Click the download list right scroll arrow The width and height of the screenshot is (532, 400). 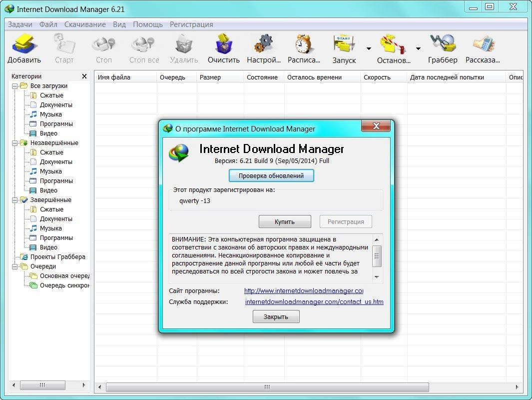(517, 387)
